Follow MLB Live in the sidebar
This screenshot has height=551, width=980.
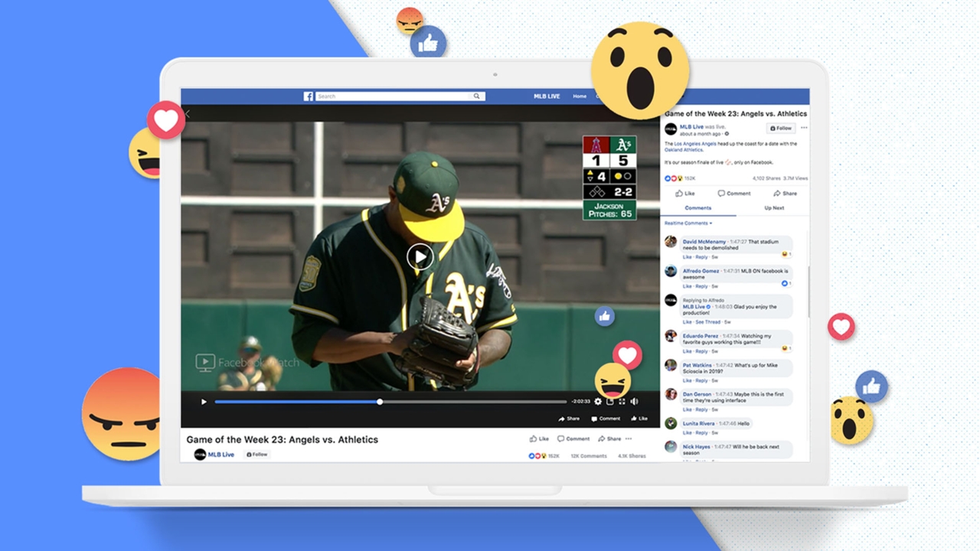pos(781,128)
